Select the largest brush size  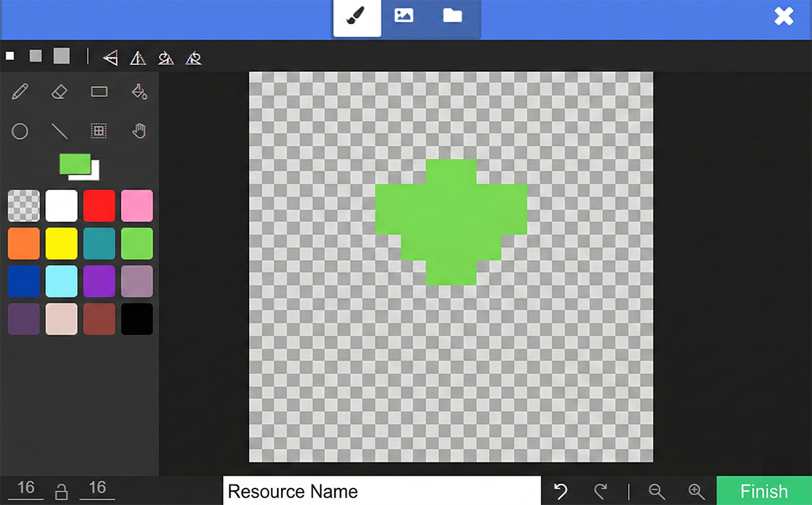pos(61,56)
